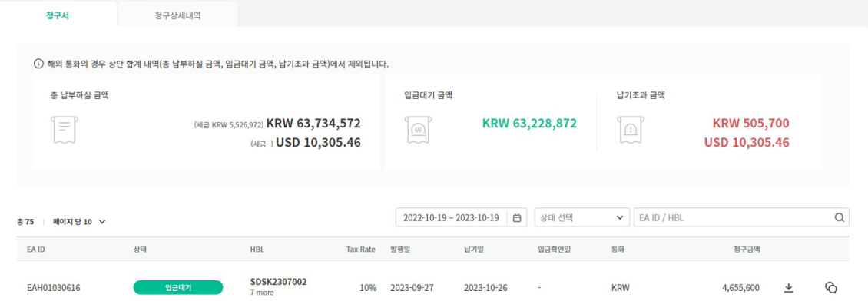Click the info icon beside foreign currency notice
868x301 pixels.
[38, 64]
